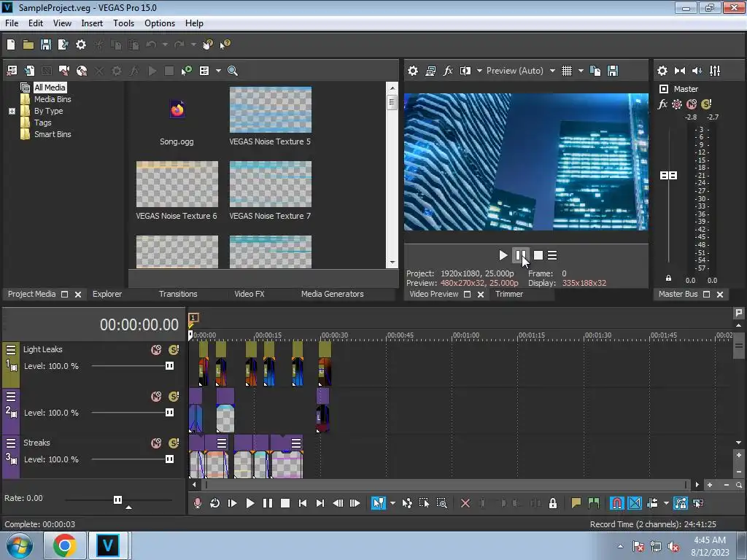Open the Auto Ripple dropdown arrow
Viewport: 747px width, 560px height.
[666, 503]
